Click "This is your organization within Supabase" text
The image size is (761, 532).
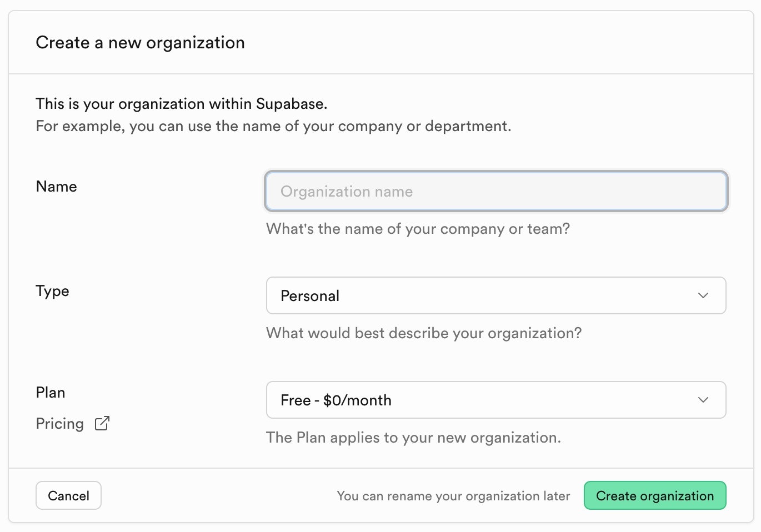(181, 104)
